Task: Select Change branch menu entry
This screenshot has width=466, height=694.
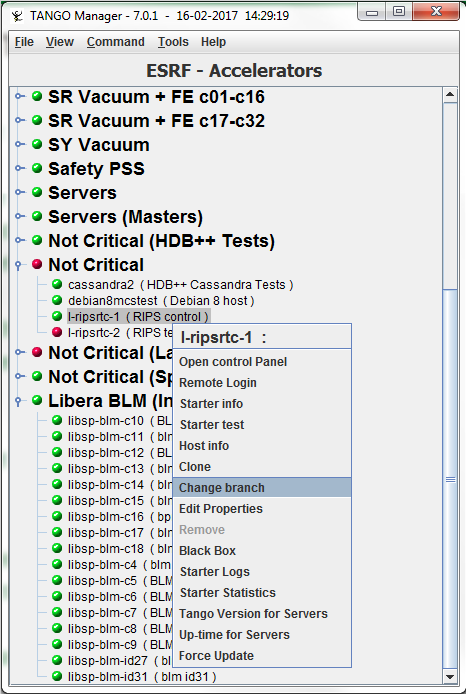Action: coord(262,488)
